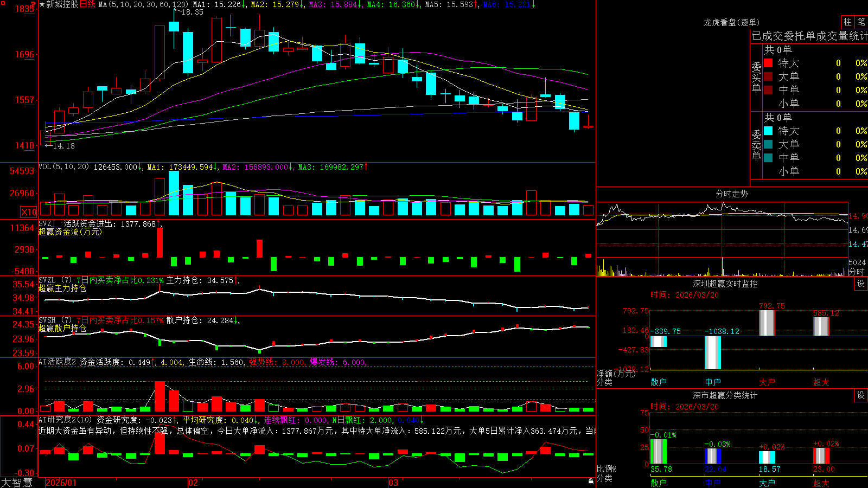Click the X10 volume scale box
Image resolution: width=868 pixels, height=488 pixels.
[x=29, y=212]
